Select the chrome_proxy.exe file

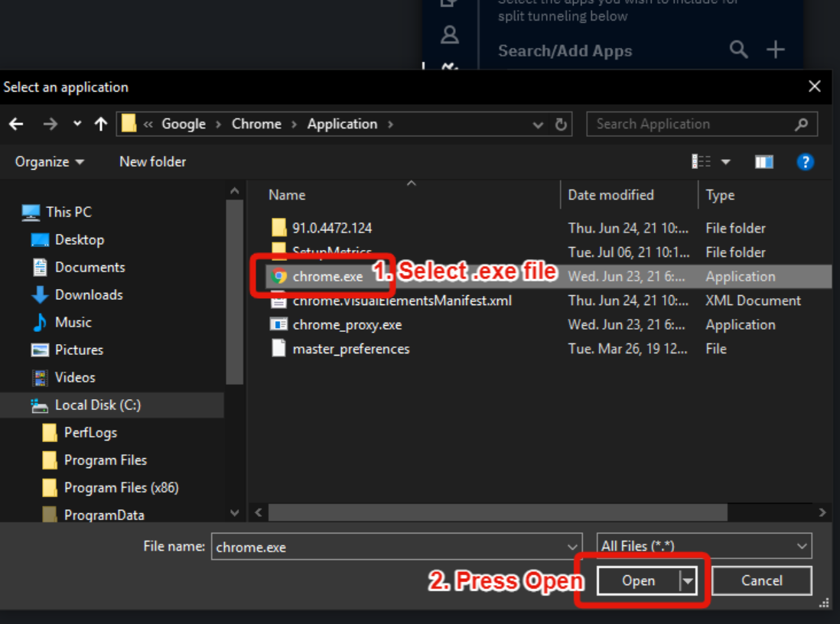click(347, 325)
